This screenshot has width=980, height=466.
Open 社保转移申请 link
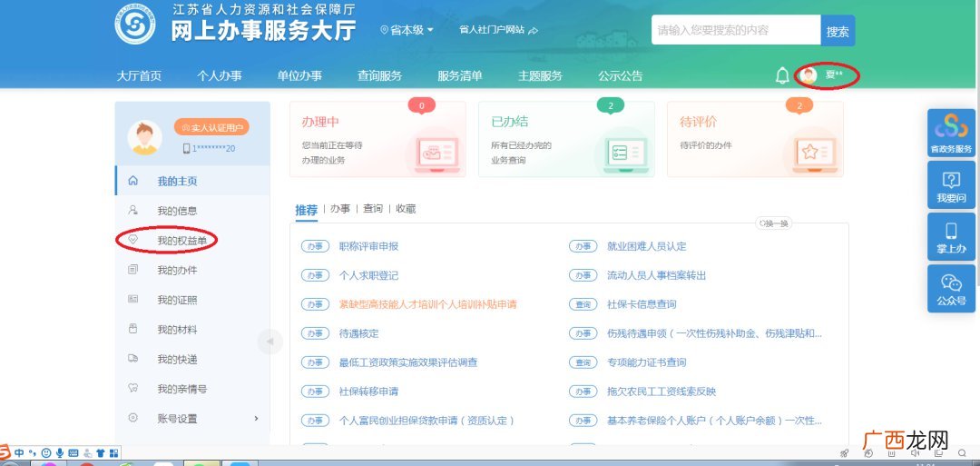[368, 392]
